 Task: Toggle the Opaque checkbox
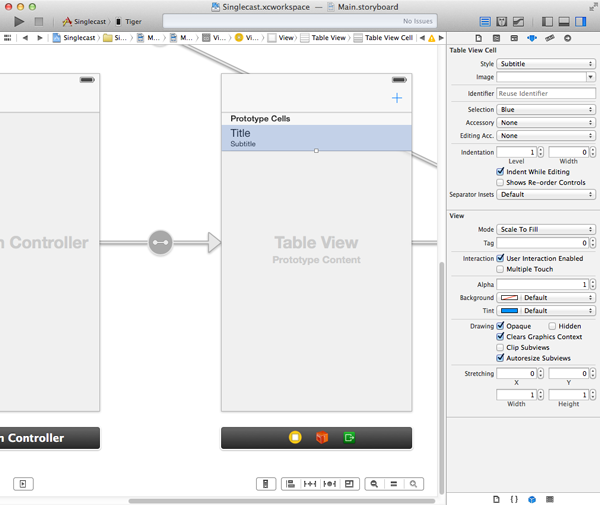coord(500,326)
